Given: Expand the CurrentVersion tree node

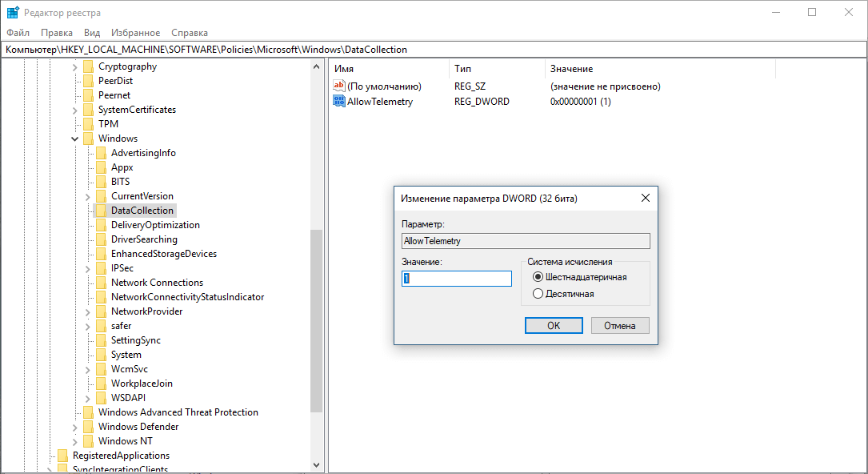Looking at the screenshot, I should 87,195.
